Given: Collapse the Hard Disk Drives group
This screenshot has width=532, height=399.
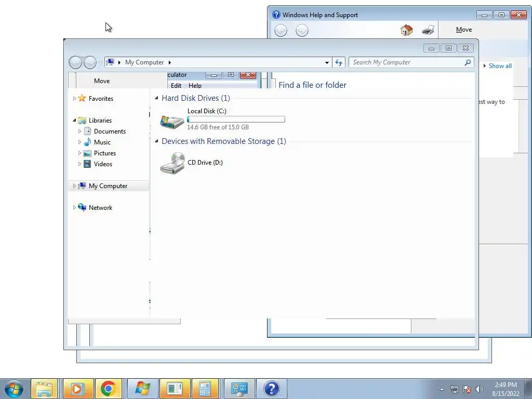Looking at the screenshot, I should click(x=156, y=98).
